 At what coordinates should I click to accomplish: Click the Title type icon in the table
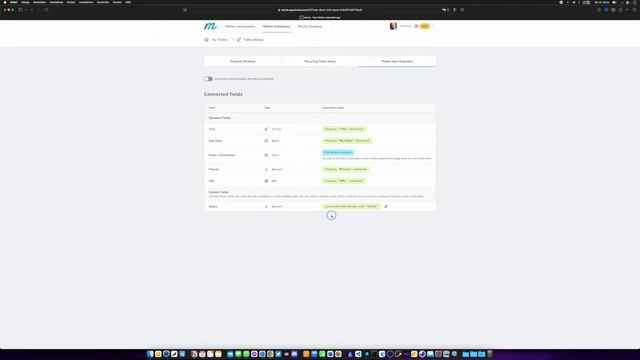266,129
